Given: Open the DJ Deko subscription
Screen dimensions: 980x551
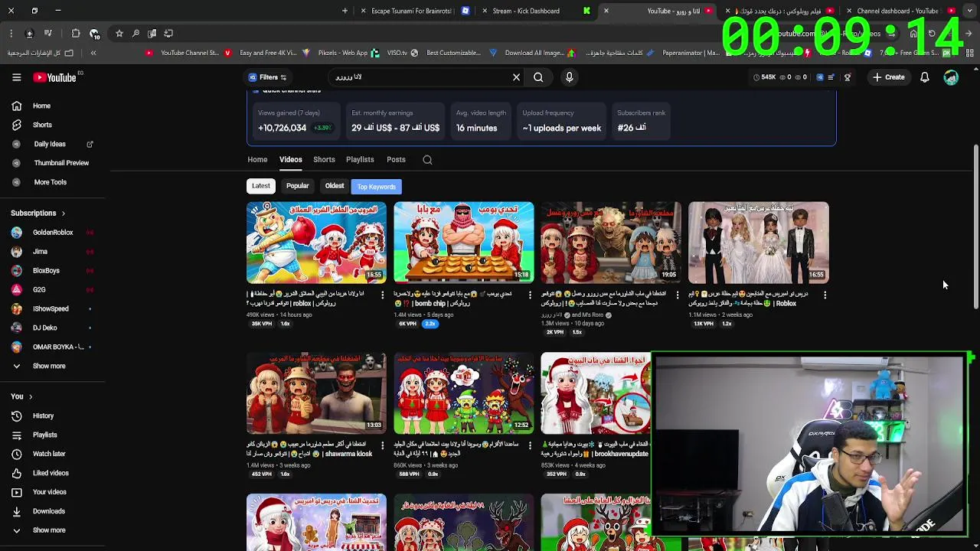Looking at the screenshot, I should pyautogui.click(x=52, y=328).
